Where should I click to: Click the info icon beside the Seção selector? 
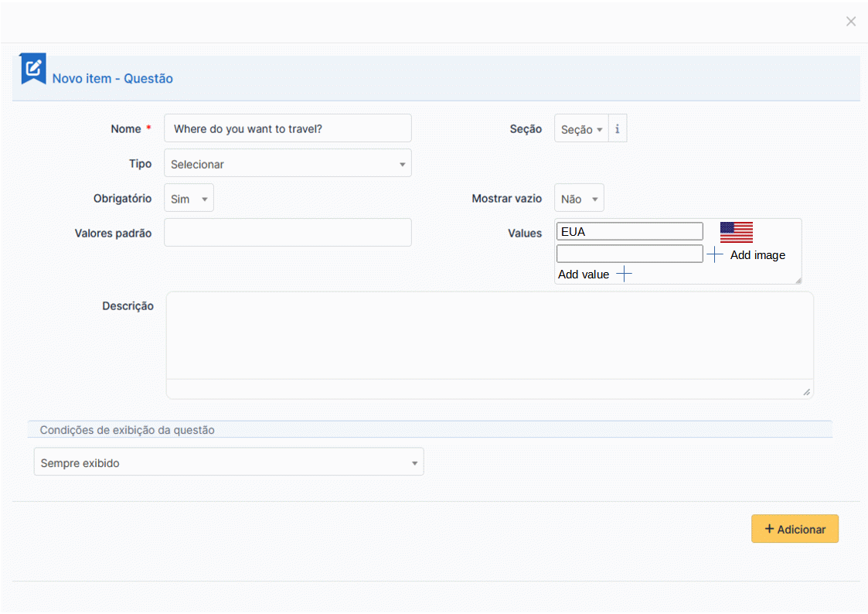pos(617,128)
